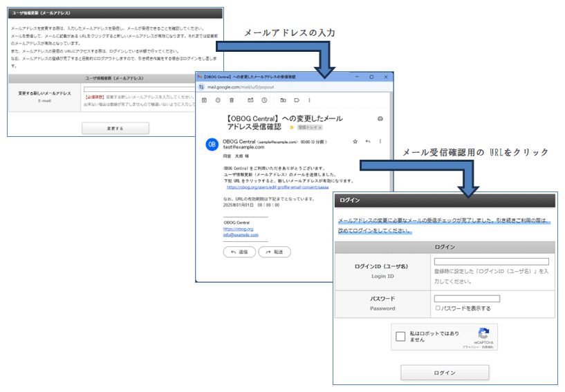
Task: Check the 私はロボットではありません box
Action: [x=400, y=337]
